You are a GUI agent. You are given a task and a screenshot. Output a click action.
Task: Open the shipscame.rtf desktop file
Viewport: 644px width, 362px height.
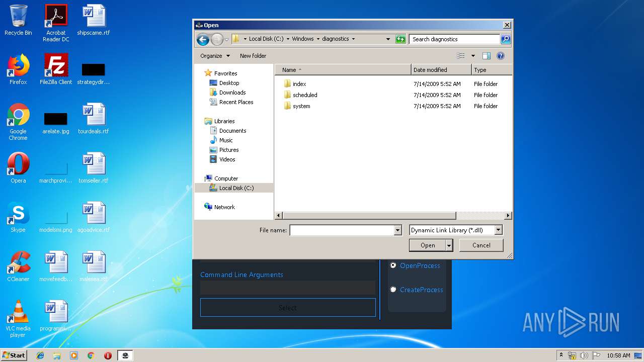click(94, 20)
